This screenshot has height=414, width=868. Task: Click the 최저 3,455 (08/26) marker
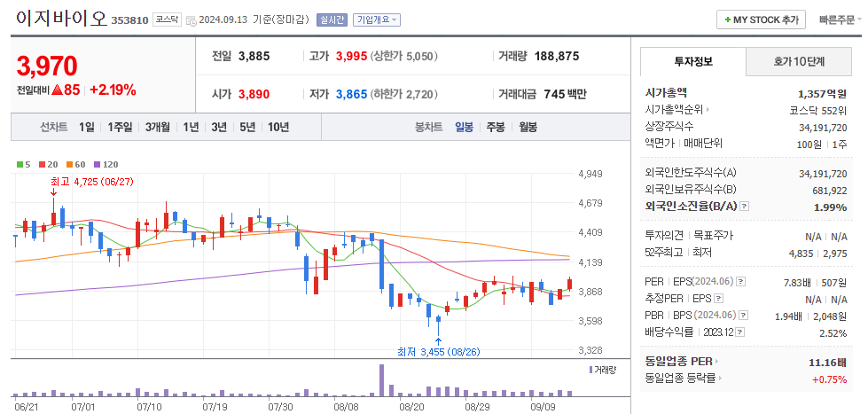click(438, 351)
